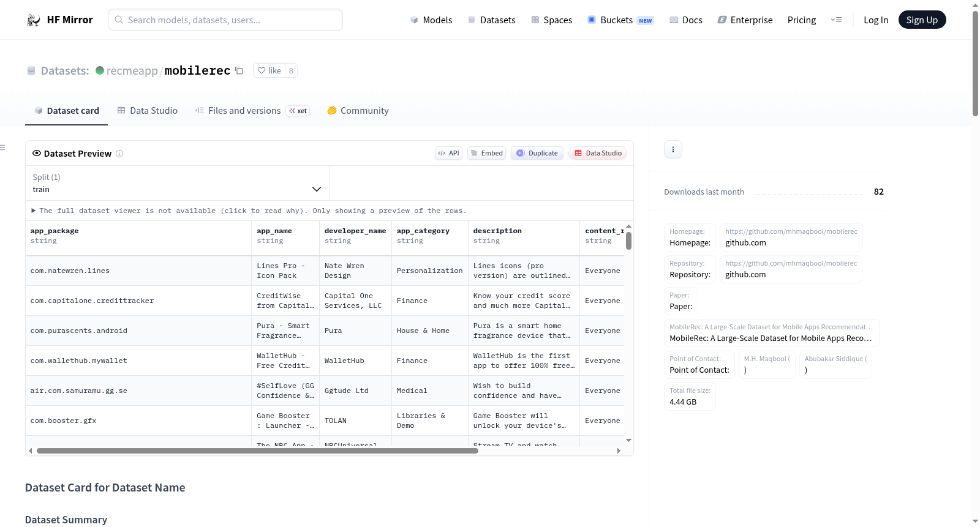Select the com.purascents.android cell
This screenshot has height=527, width=980.
pos(138,331)
